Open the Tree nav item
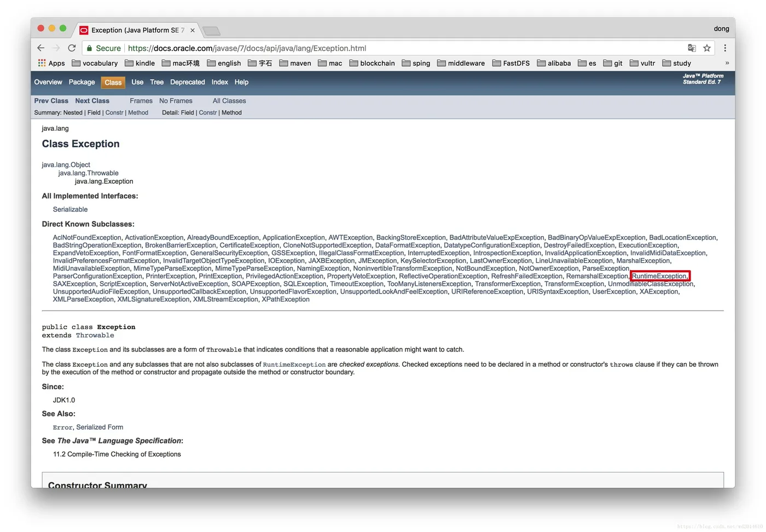Image resolution: width=766 pixels, height=532 pixels. pyautogui.click(x=156, y=82)
